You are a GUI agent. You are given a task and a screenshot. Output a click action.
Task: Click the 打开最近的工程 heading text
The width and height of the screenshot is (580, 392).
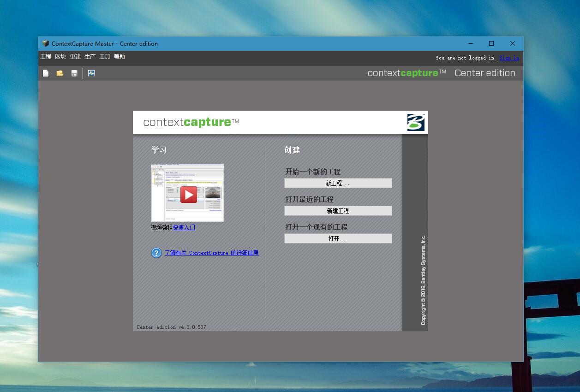pyautogui.click(x=309, y=199)
